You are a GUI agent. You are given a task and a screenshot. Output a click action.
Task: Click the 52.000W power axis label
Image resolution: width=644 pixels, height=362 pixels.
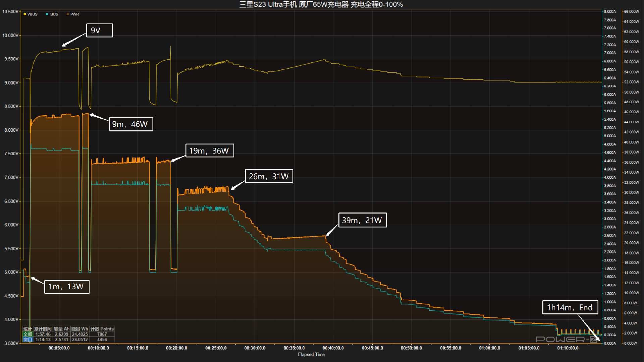point(632,82)
